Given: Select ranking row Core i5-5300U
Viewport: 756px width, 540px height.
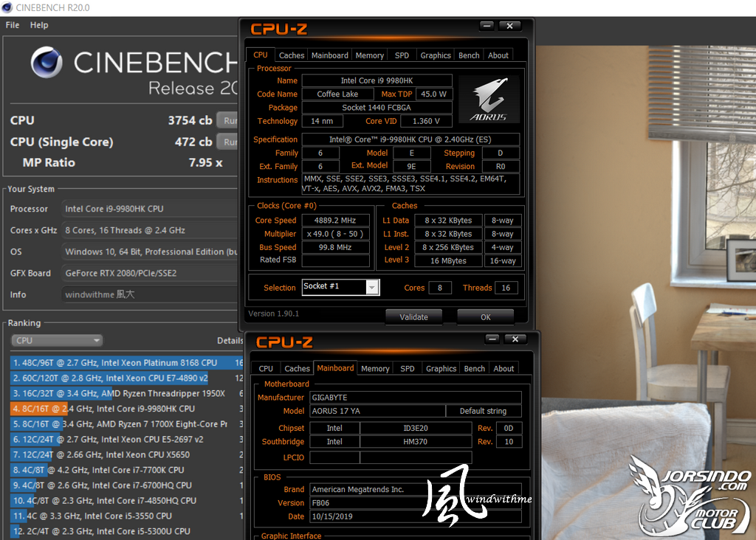Looking at the screenshot, I should [x=126, y=531].
